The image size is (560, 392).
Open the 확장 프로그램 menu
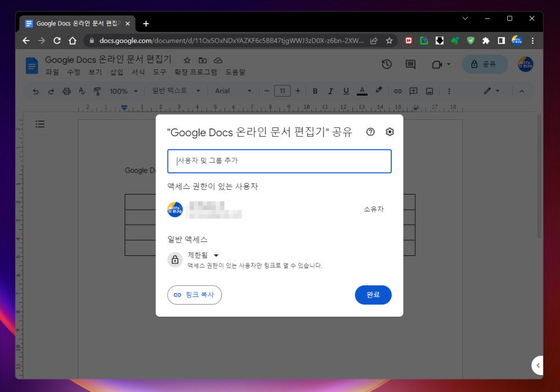[195, 72]
